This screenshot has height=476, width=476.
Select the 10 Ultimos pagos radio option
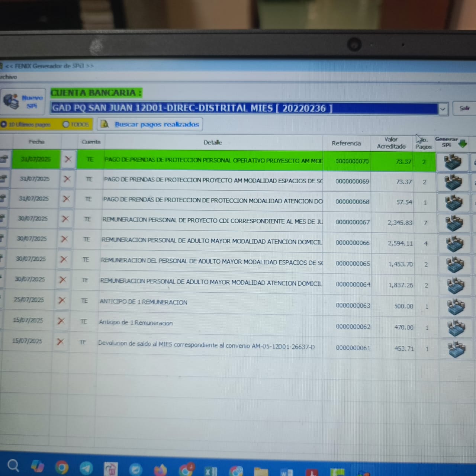4,124
